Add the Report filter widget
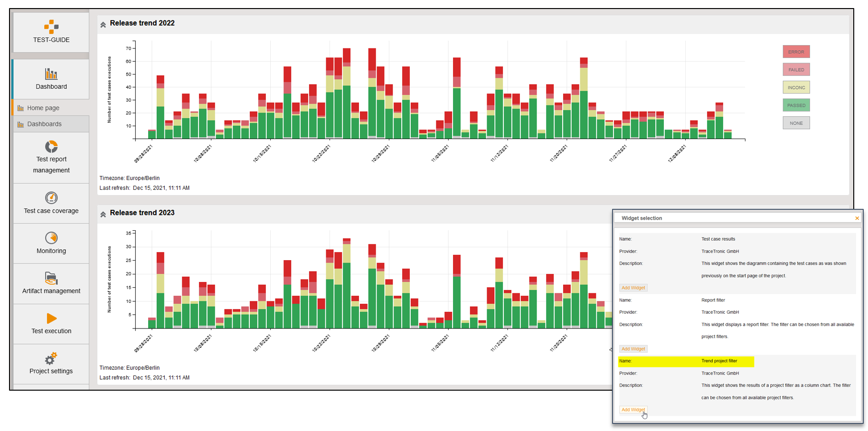Image resolution: width=868 pixels, height=431 pixels. (633, 349)
